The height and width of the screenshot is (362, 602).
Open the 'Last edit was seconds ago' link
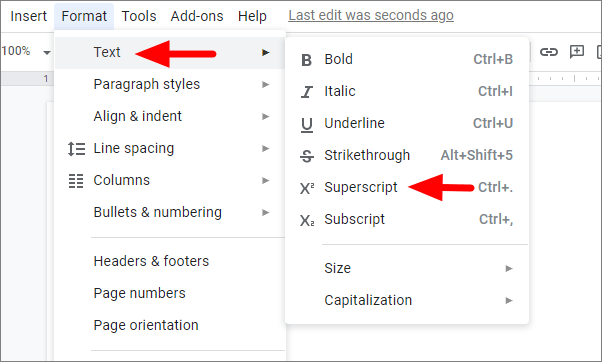[x=371, y=15]
